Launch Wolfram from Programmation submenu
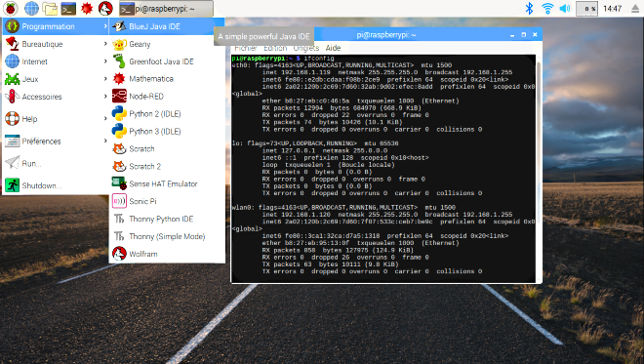 pyautogui.click(x=167, y=254)
